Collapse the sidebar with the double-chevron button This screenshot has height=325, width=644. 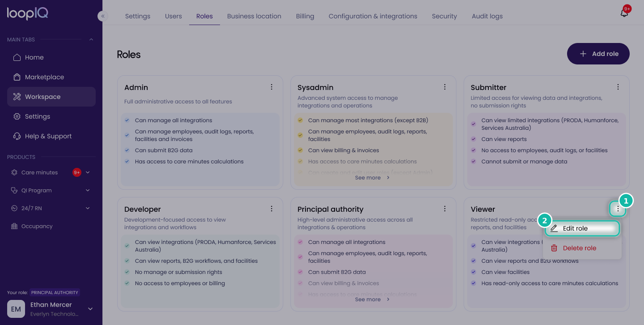point(103,16)
